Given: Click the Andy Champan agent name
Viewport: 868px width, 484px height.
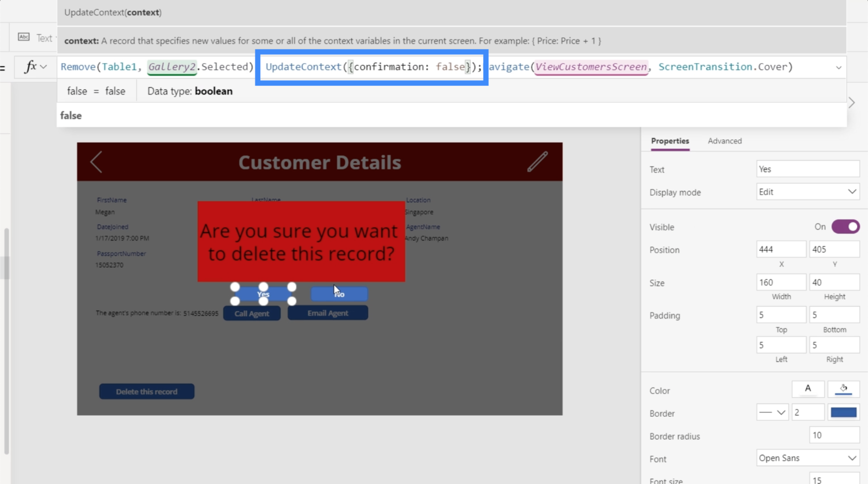Looking at the screenshot, I should [426, 238].
